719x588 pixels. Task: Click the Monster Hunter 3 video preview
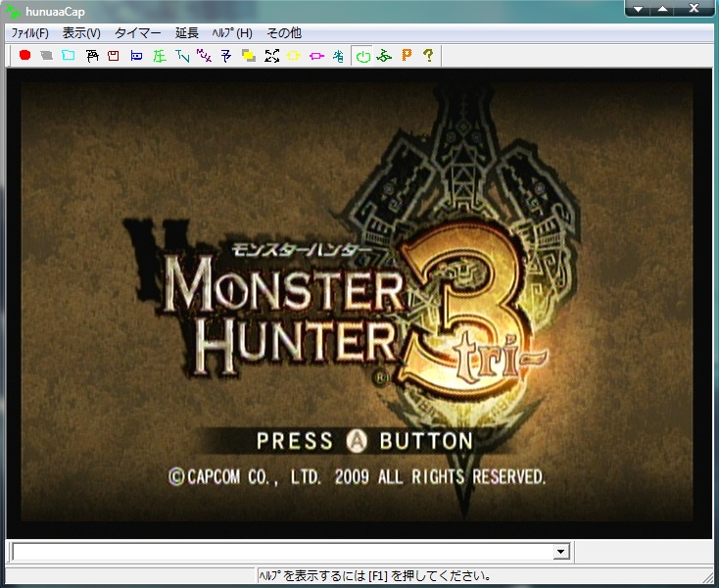click(x=359, y=302)
